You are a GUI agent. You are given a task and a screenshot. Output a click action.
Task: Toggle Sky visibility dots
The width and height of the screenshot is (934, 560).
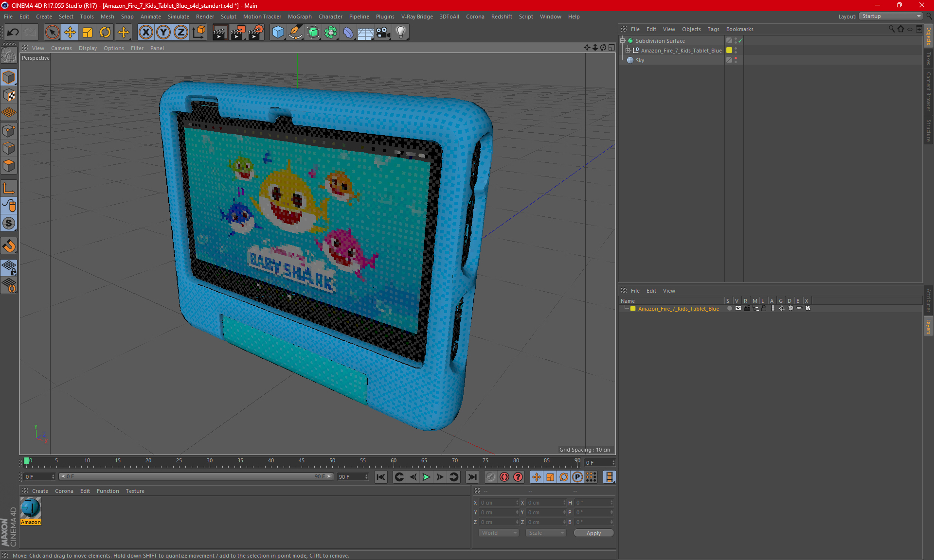click(x=736, y=60)
